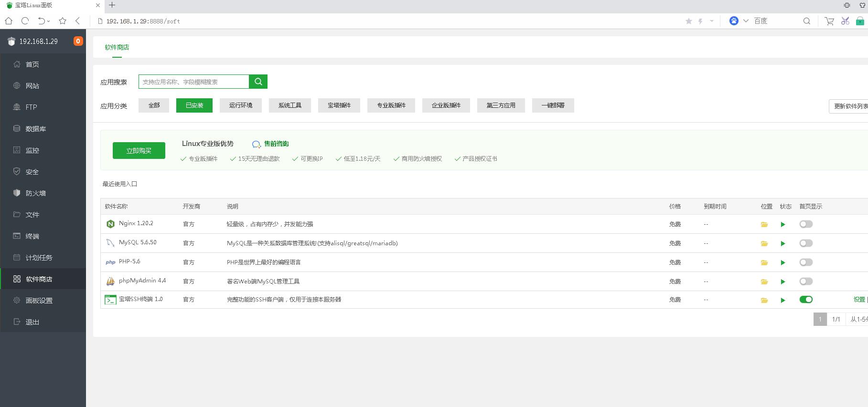
Task: Filter by 企业版插件 category
Action: click(x=446, y=105)
